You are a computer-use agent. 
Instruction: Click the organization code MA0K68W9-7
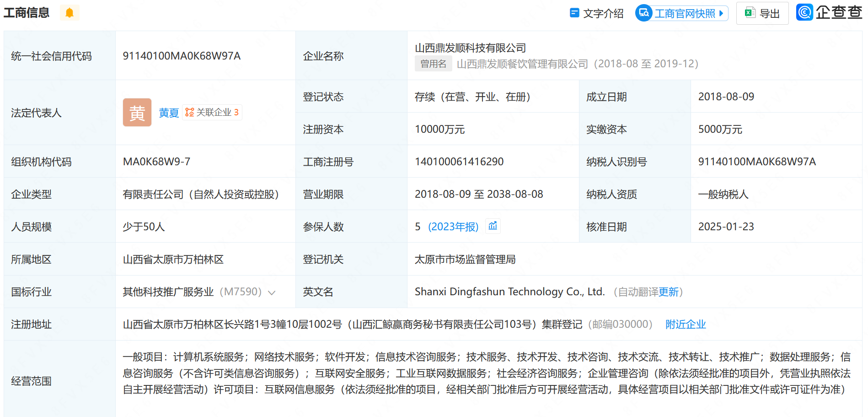[x=156, y=162]
